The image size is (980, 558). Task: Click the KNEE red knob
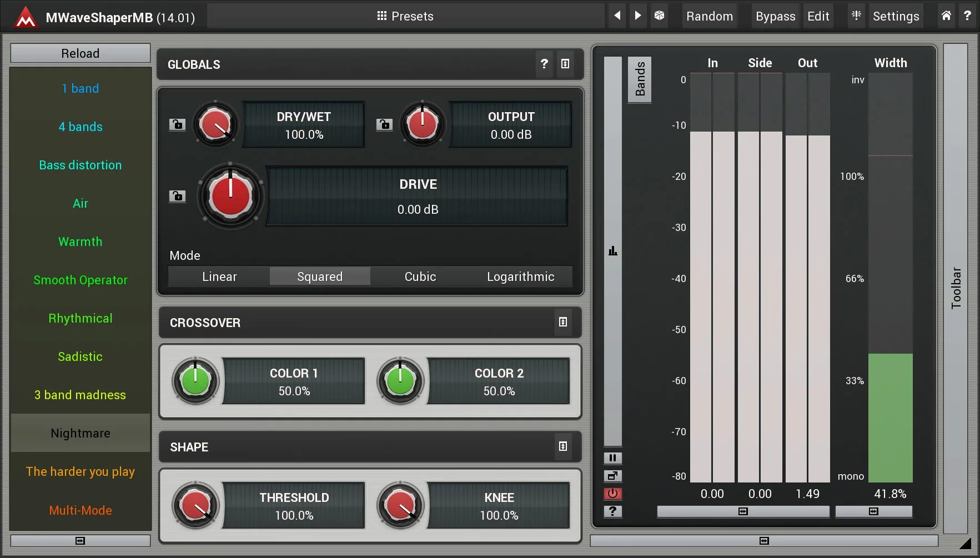click(x=400, y=505)
